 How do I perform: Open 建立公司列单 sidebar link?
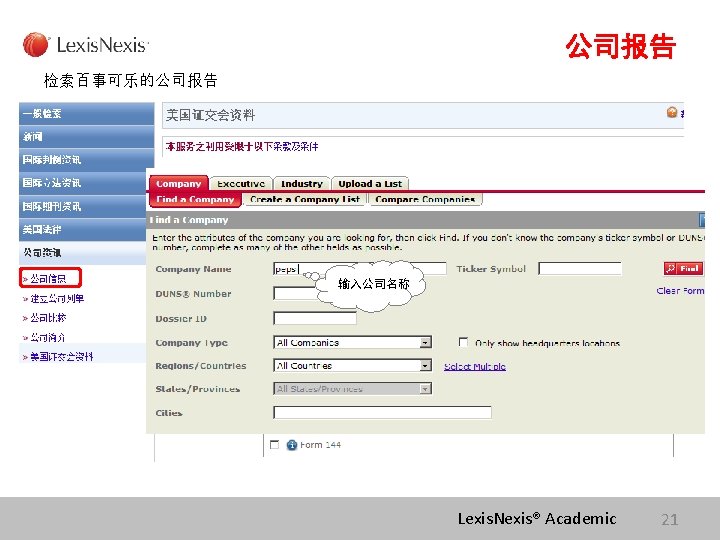coord(57,298)
